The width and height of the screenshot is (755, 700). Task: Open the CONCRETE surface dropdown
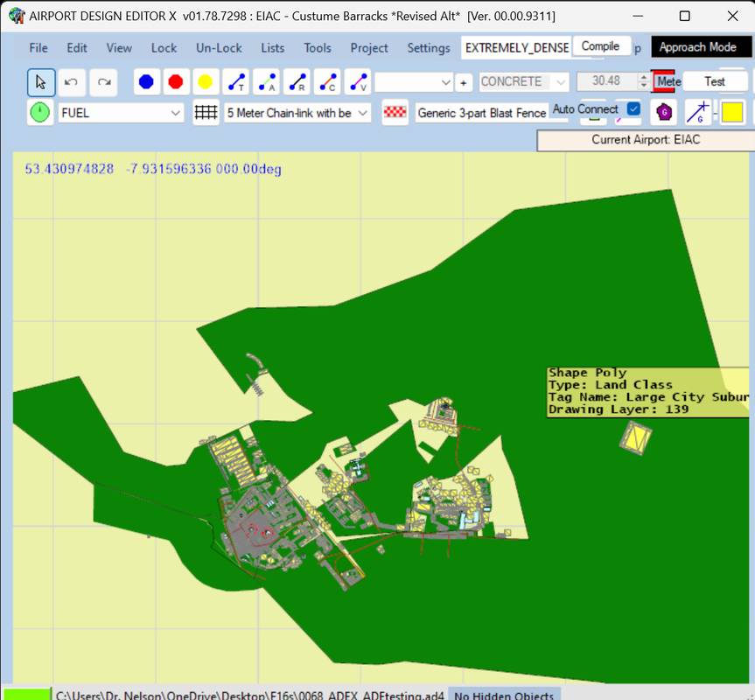click(x=524, y=82)
